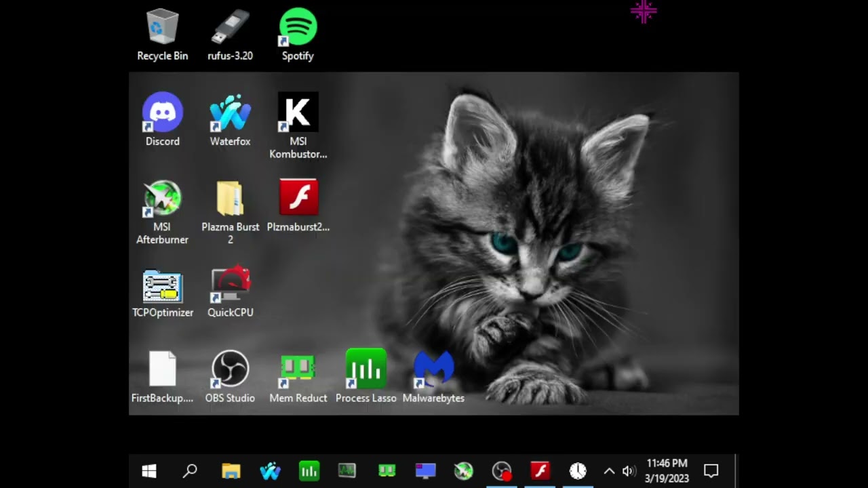Click the Mem Reduct taskbar icon
Screen dimensions: 868x488
point(387,471)
